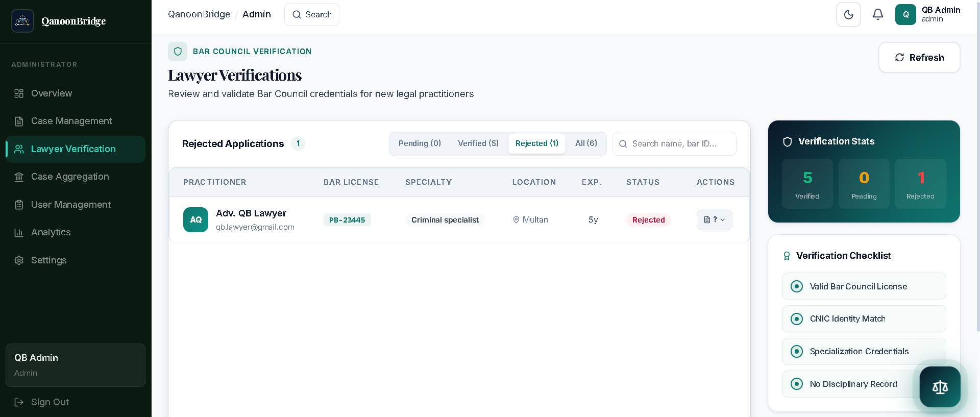Screen dimensions: 980x417
Task: Open User Management section
Action: (76, 205)
